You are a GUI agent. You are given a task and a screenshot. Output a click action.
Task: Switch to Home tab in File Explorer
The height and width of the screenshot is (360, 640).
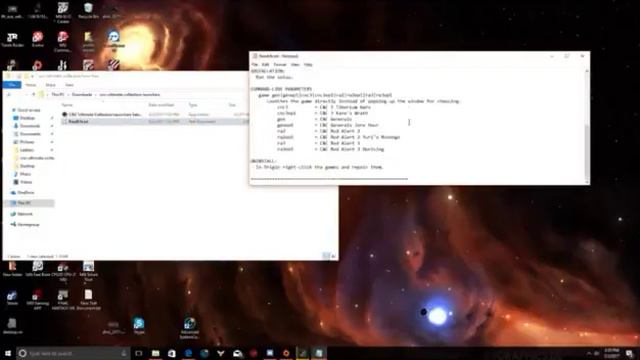click(x=31, y=85)
